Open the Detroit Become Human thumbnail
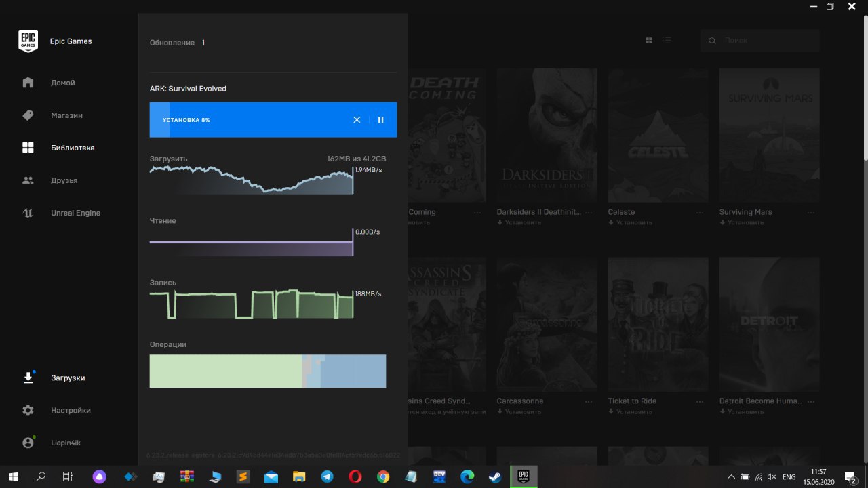This screenshot has height=488, width=868. [x=770, y=324]
